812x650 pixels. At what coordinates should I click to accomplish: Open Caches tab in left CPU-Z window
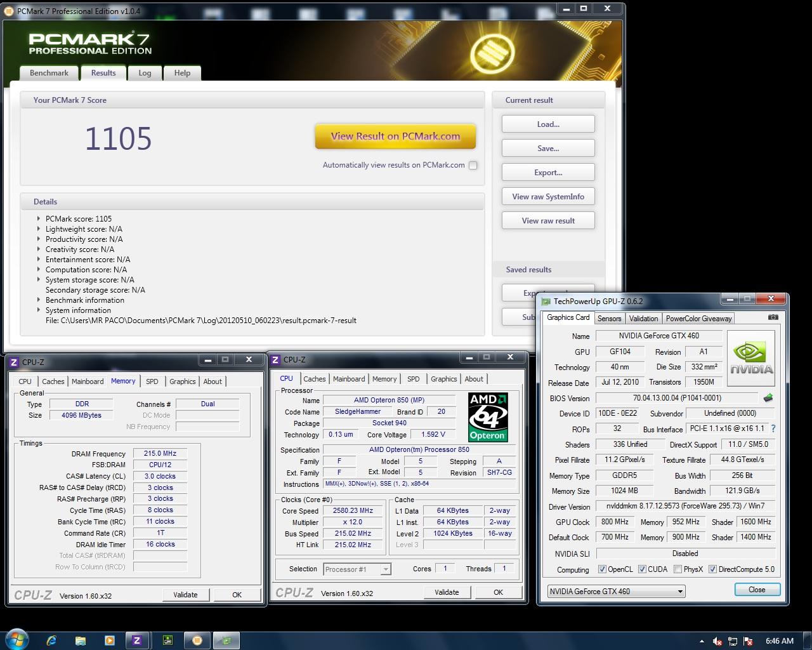click(x=53, y=381)
